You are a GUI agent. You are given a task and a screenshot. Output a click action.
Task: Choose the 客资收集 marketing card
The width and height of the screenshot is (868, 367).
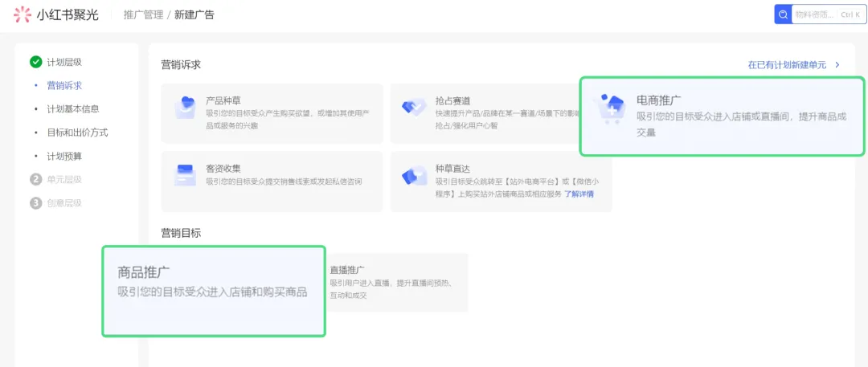tap(272, 181)
